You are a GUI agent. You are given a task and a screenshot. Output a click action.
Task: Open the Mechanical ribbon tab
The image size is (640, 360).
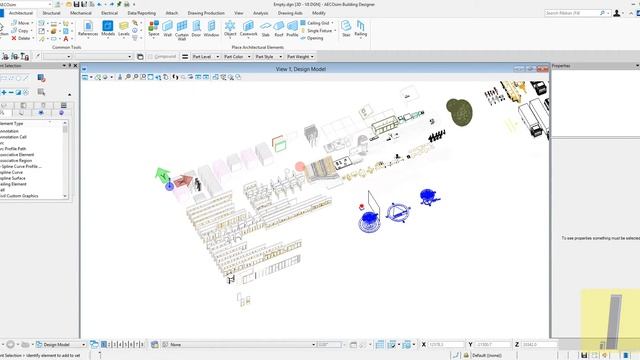pos(80,13)
